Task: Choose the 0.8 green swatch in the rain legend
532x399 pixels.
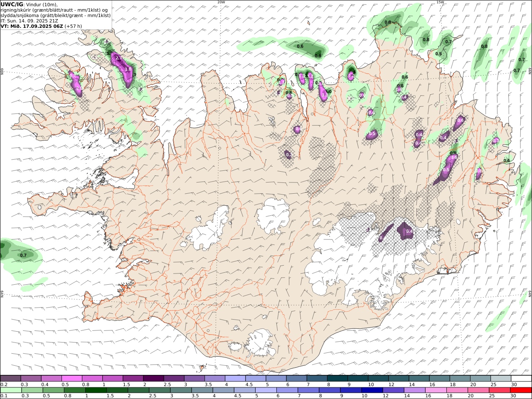Action: coord(75,390)
